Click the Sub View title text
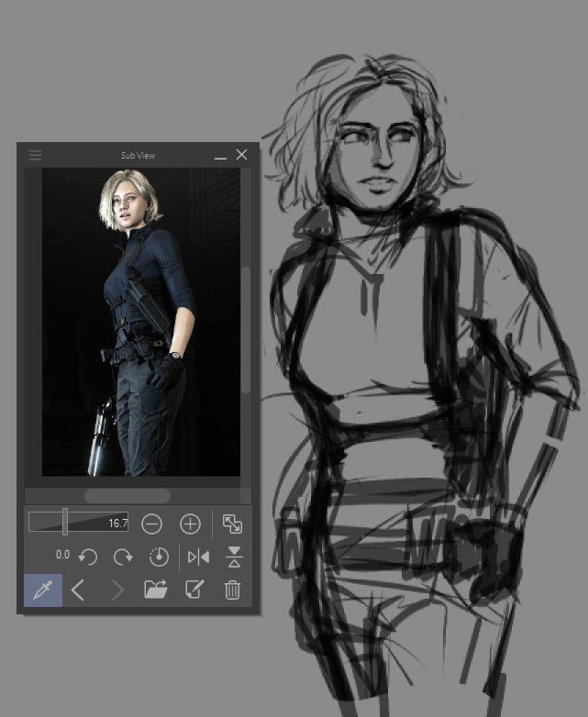This screenshot has width=588, height=717. click(138, 156)
